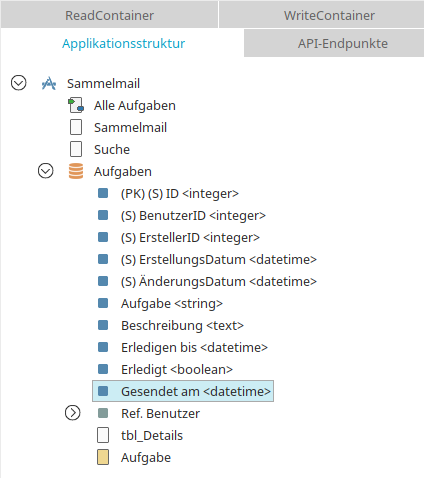Click the Alle Aufgaben process icon

tap(76, 105)
